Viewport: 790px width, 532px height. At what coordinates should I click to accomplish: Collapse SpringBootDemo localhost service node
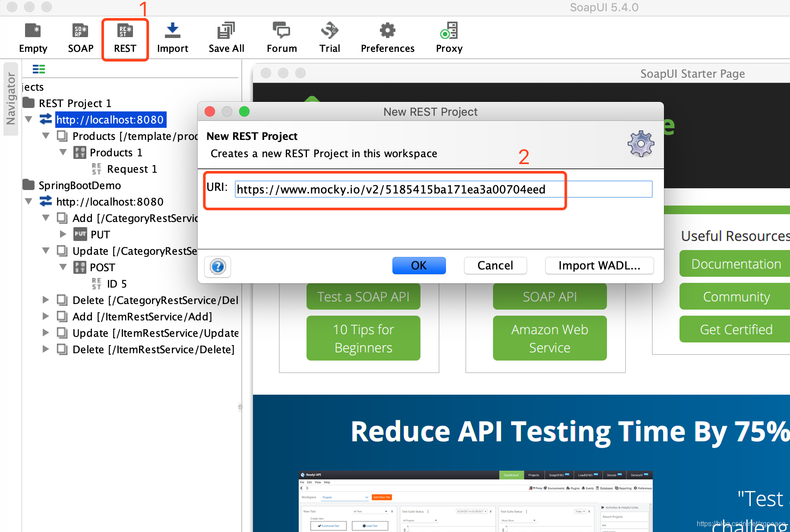tap(29, 201)
